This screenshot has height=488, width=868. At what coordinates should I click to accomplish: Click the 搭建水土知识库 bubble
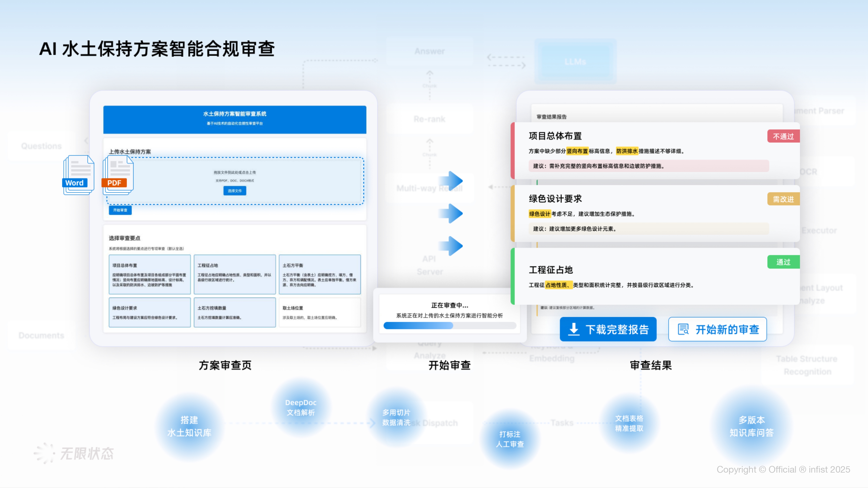point(189,426)
